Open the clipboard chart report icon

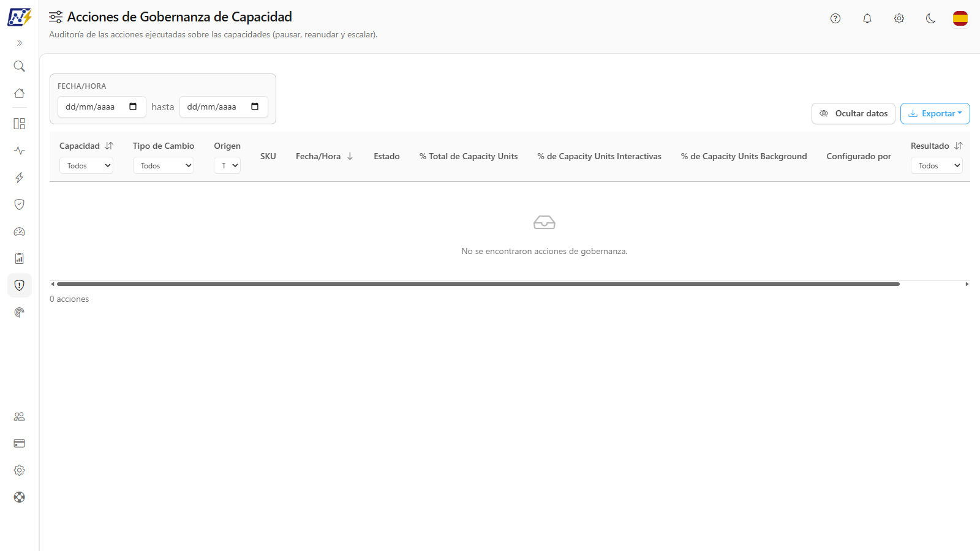[x=20, y=258]
